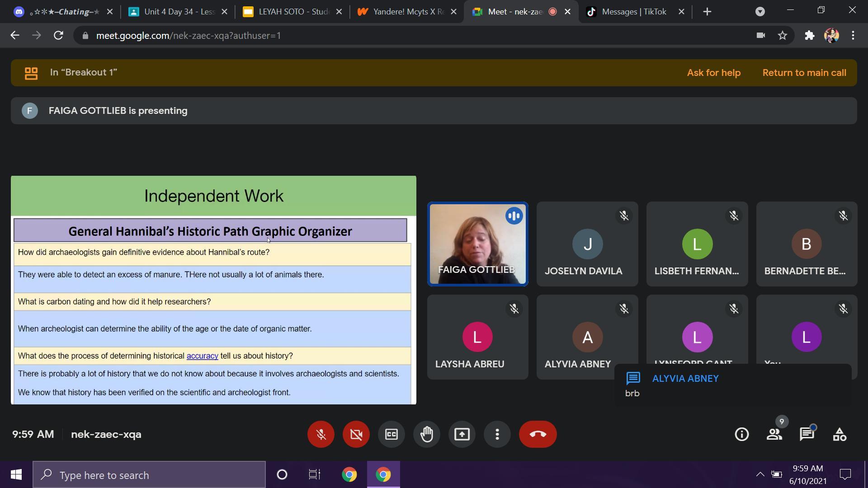Expand hidden system tray icons

[x=760, y=474]
